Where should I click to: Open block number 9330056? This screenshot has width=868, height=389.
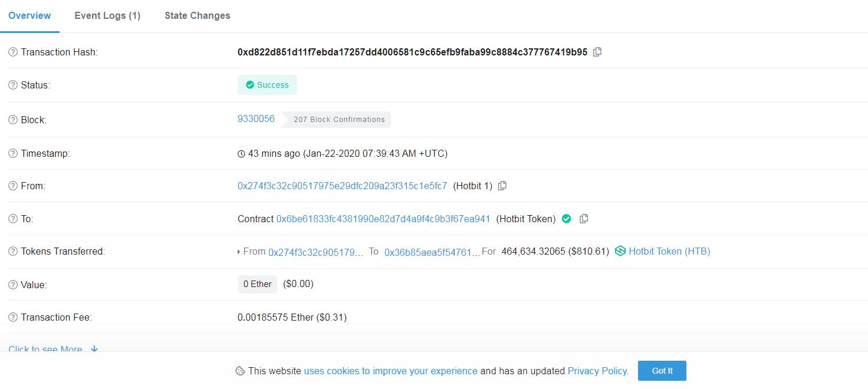[256, 118]
